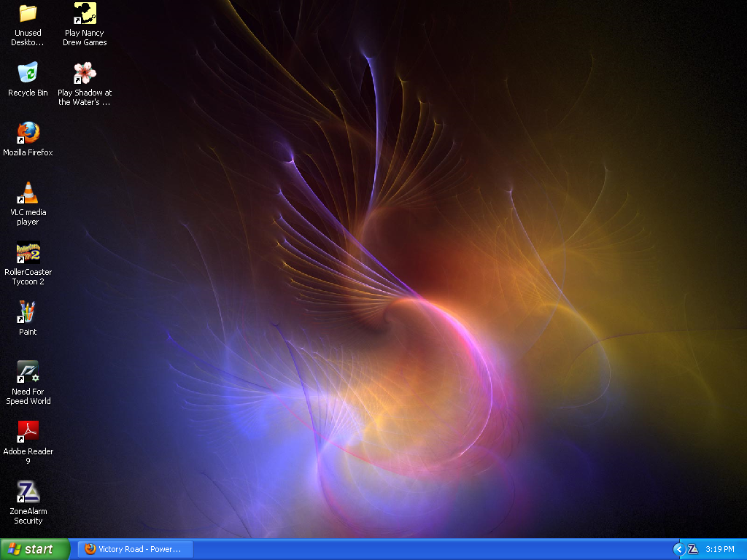This screenshot has height=560, width=747.
Task: Click the 'Recycle Bin' caption text
Action: 28,93
